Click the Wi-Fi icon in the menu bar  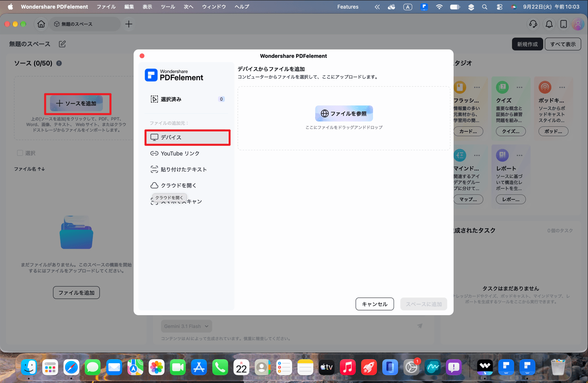tap(439, 7)
